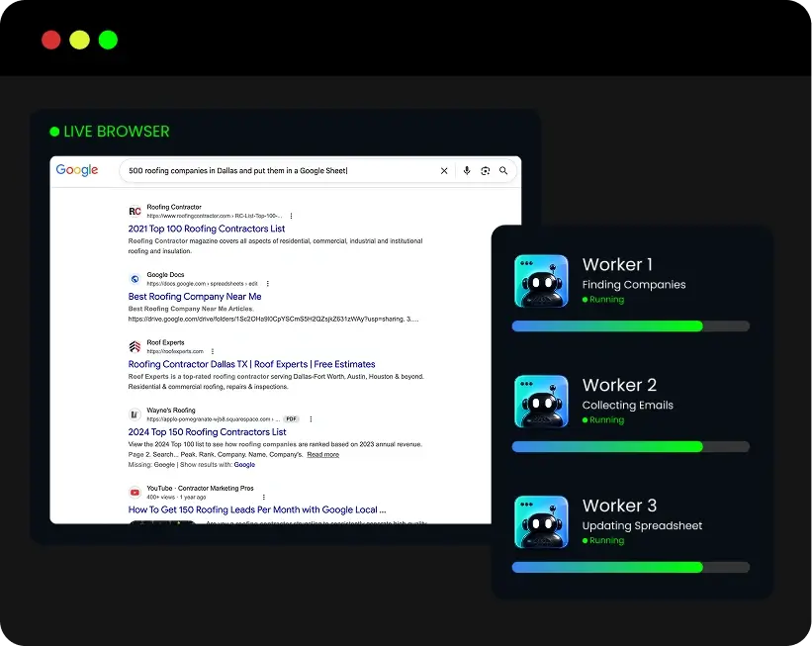Click the PDF badge on Wayne's Roofing
The image size is (812, 646).
tap(292, 419)
